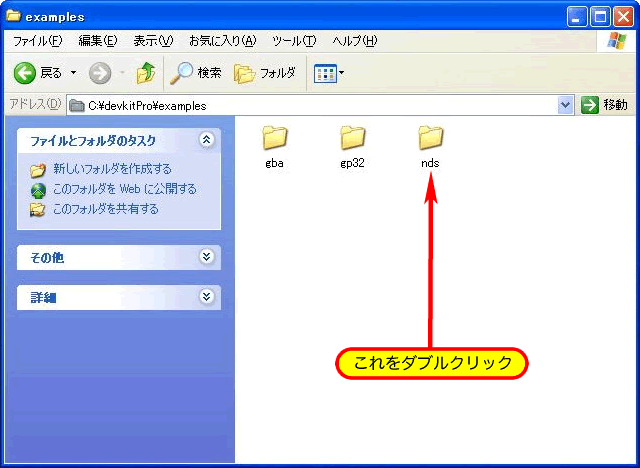Screen dimensions: 640x468
Task: Select the nds folder icon
Action: click(x=431, y=138)
